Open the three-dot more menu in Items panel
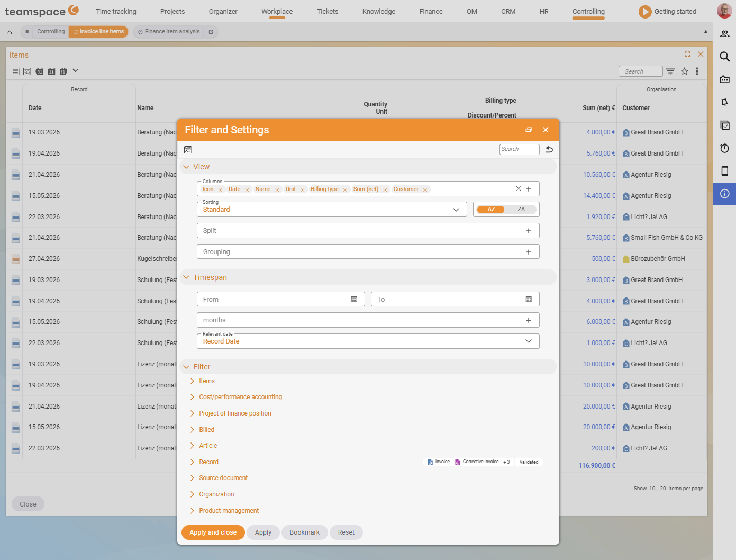 [697, 71]
